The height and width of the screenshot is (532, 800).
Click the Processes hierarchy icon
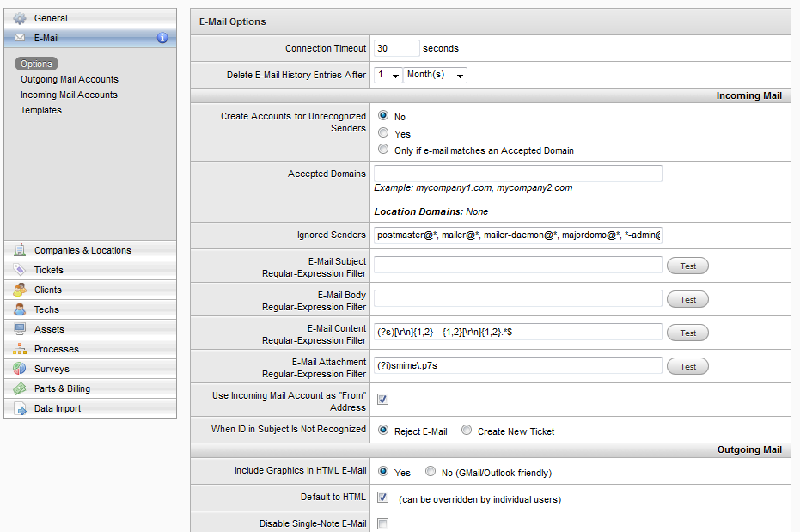(20, 349)
